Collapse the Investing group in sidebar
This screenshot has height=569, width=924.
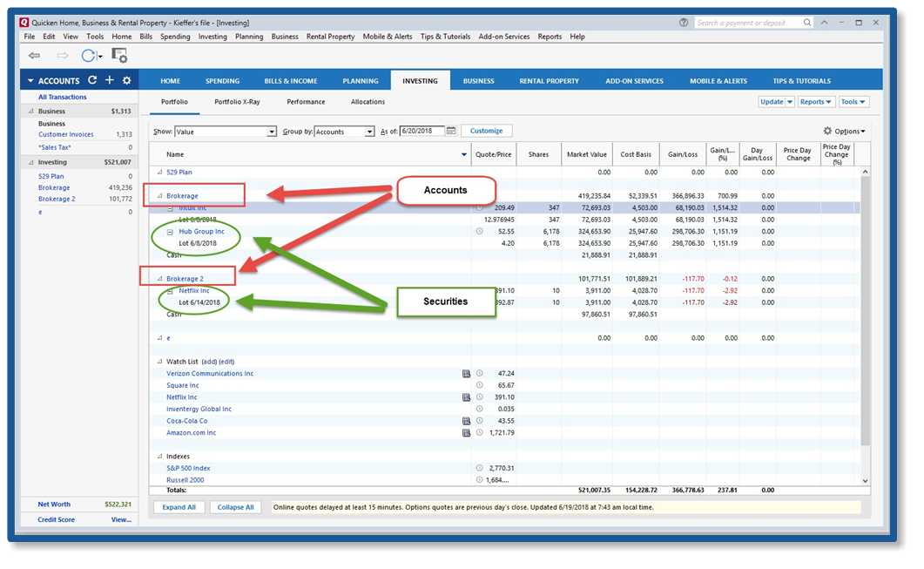pos(32,162)
